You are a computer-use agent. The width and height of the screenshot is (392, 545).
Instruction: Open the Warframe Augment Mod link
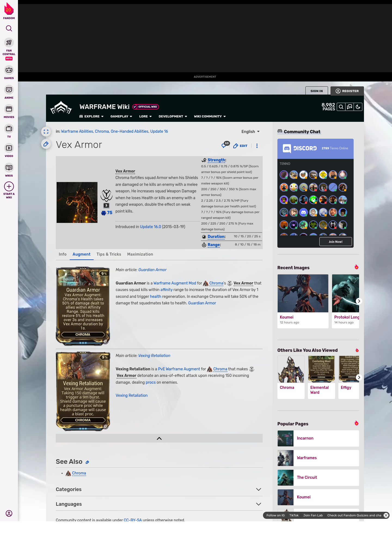[x=175, y=283]
